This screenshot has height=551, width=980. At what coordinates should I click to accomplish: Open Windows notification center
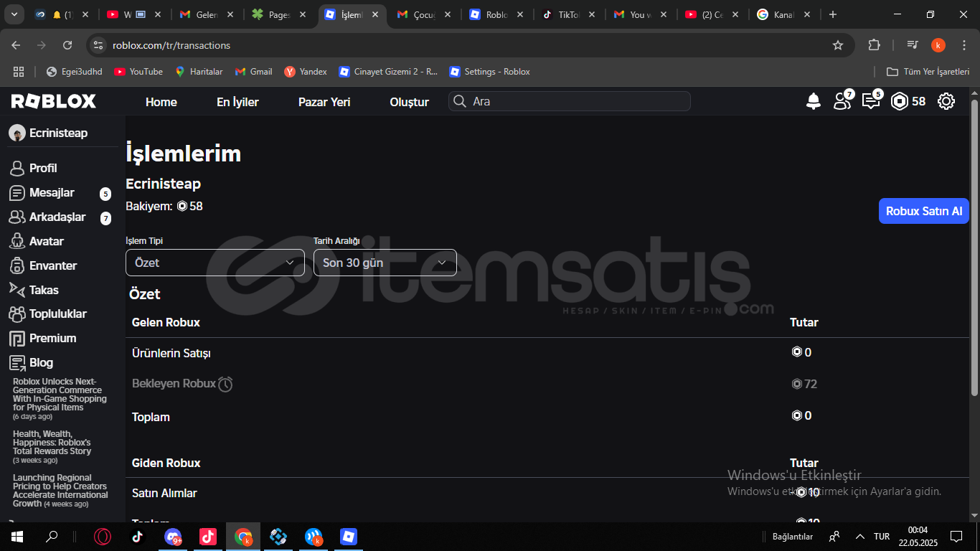tap(956, 537)
